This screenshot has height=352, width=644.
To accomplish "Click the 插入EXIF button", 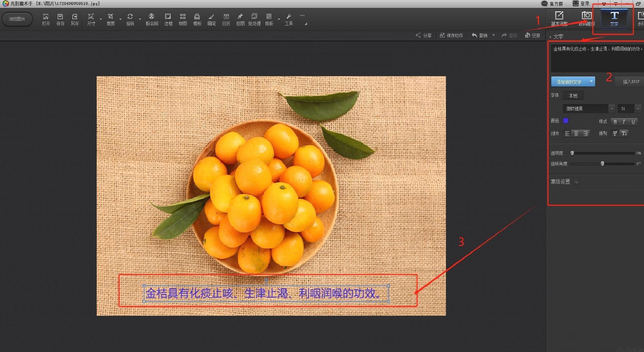I will [629, 82].
